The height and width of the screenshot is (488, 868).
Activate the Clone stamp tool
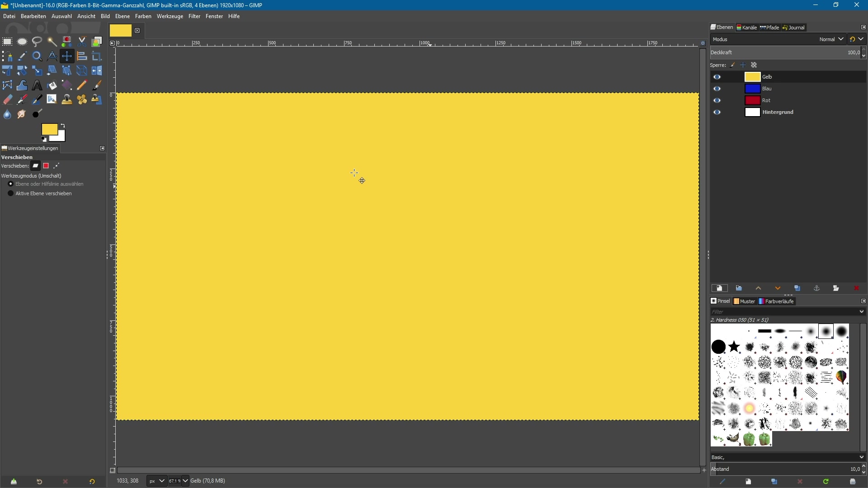[x=67, y=100]
